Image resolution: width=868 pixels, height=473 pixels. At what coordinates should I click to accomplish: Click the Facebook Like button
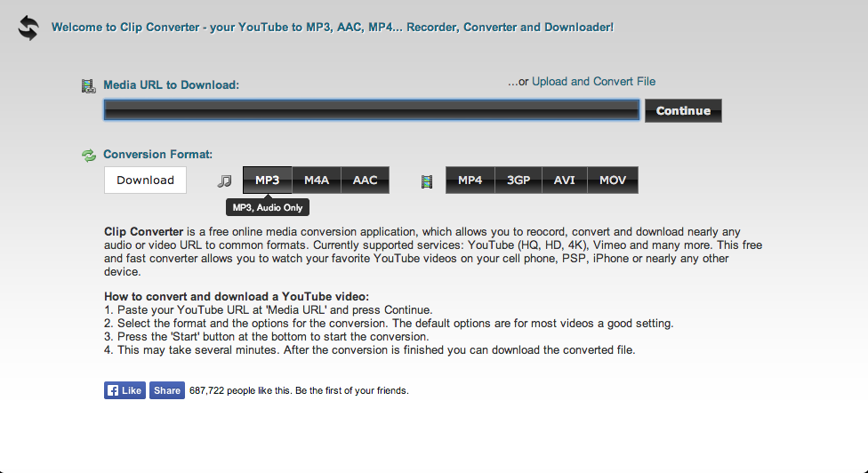coord(125,390)
